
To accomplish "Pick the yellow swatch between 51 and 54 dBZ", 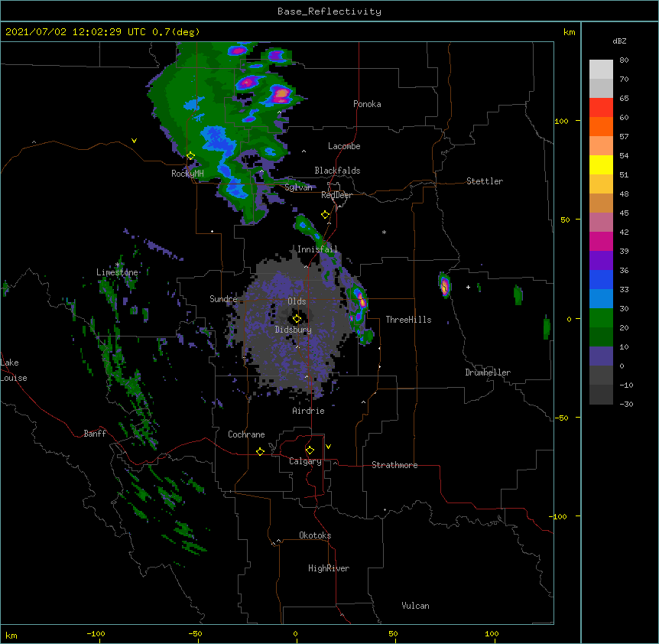I will 601,164.
